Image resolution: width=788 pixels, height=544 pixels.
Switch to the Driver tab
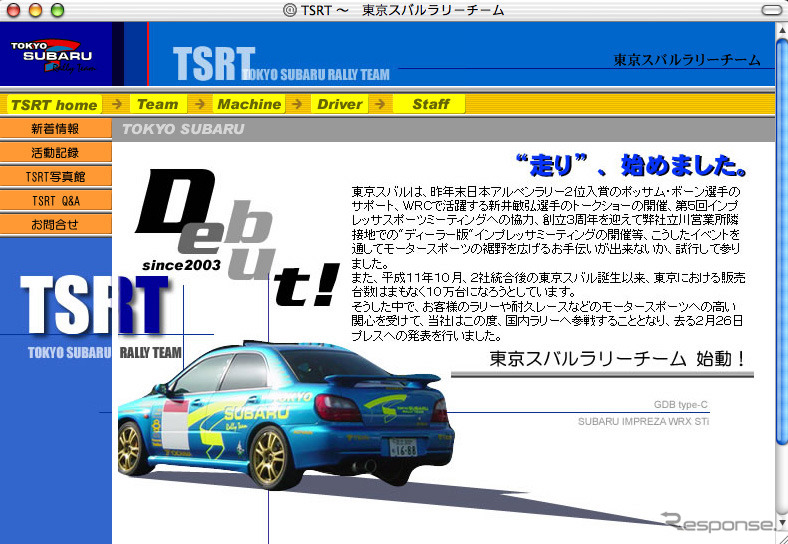coord(339,104)
